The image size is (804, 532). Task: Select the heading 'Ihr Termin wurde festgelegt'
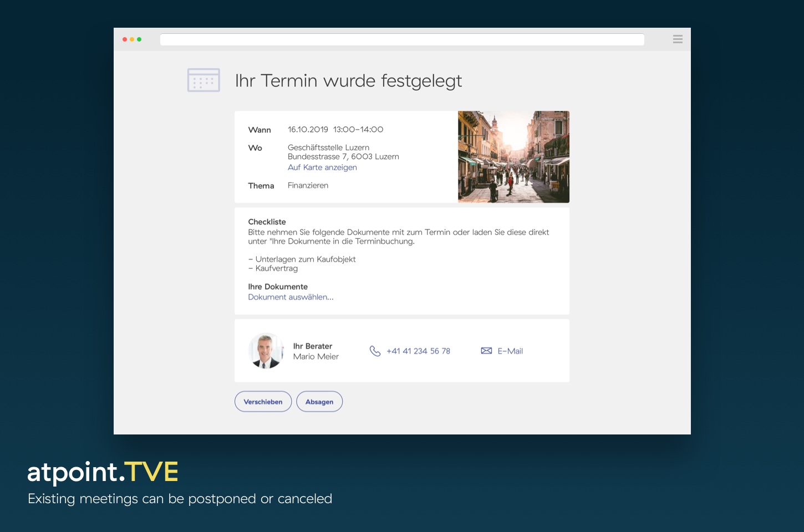[x=348, y=81]
